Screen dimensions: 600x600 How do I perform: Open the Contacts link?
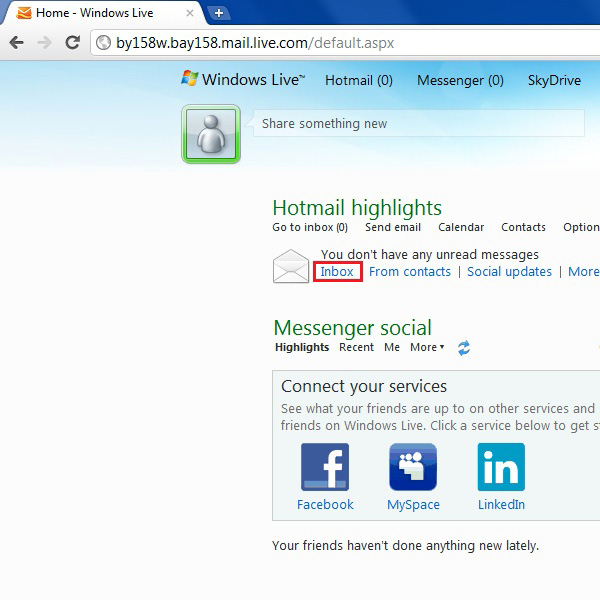pos(523,227)
